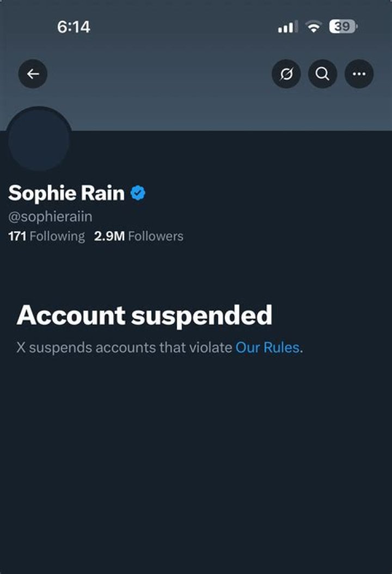Screen dimensions: 392x574
Task: View the 2.9M Followers list
Action: tap(138, 235)
